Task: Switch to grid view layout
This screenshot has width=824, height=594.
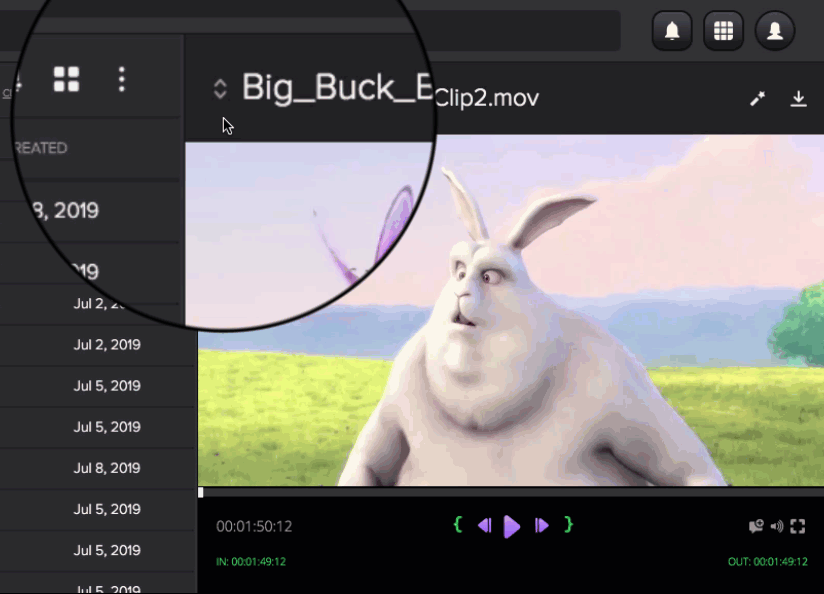Action: 66,79
